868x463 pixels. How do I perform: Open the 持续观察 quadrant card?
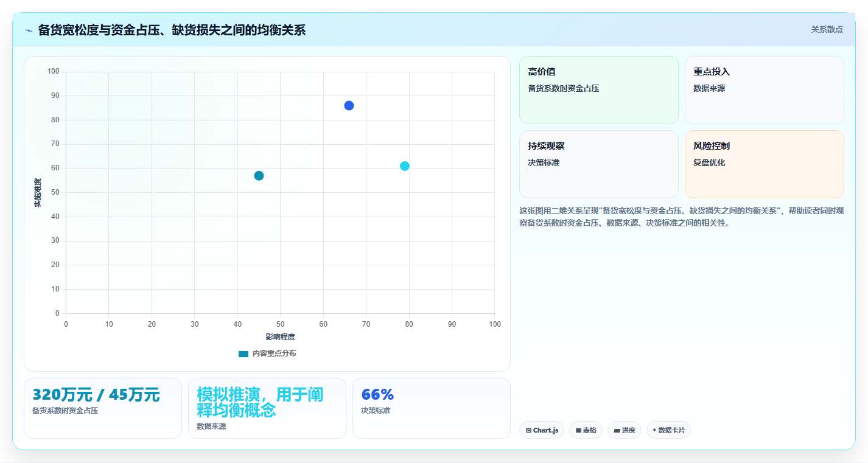pos(598,164)
